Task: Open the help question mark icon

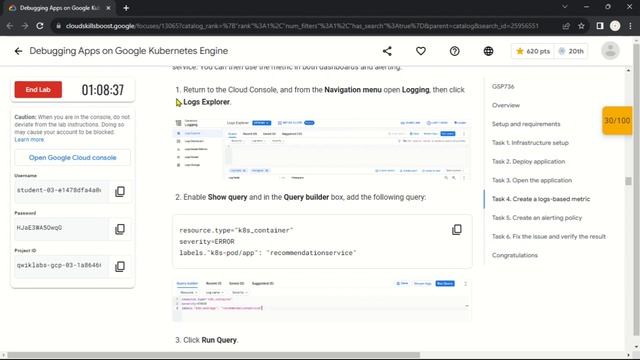Action: [x=455, y=51]
